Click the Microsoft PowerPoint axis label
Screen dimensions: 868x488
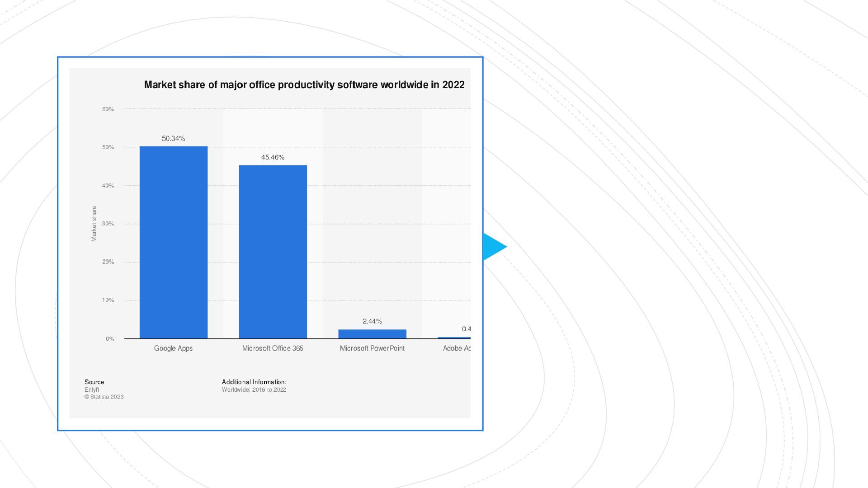pyautogui.click(x=373, y=348)
